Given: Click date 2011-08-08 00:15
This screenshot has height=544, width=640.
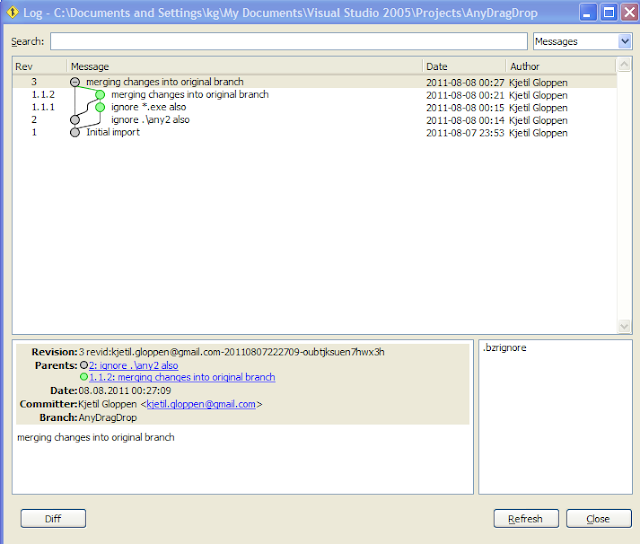Looking at the screenshot, I should (x=465, y=108).
